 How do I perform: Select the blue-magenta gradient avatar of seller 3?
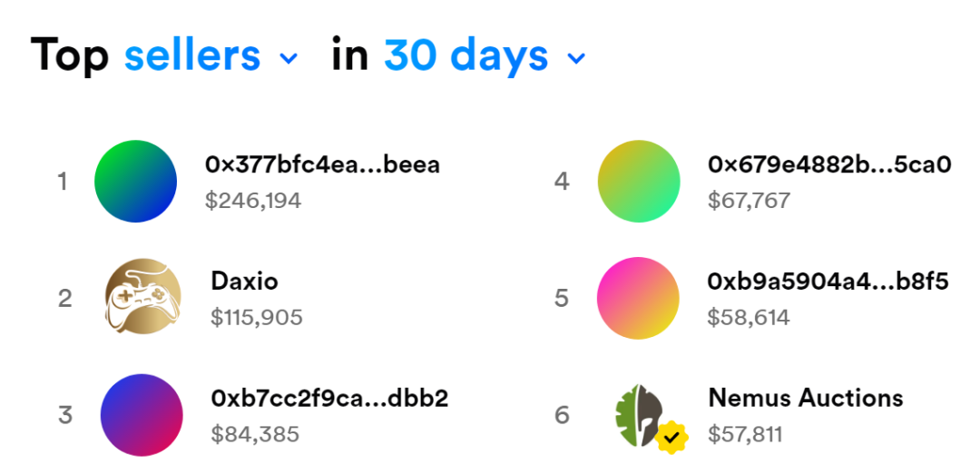coord(142,414)
